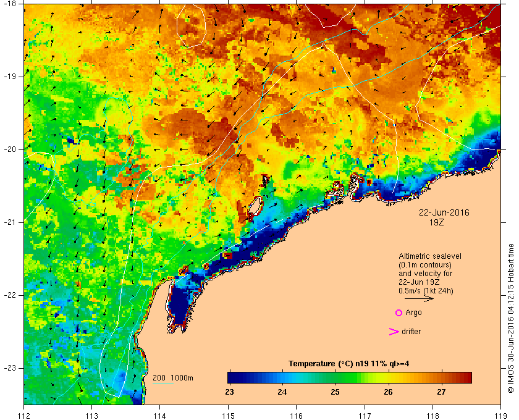Image resolution: width=519 pixels, height=420 pixels.
Task: Click the latitude label -22
Action: pos(9,295)
